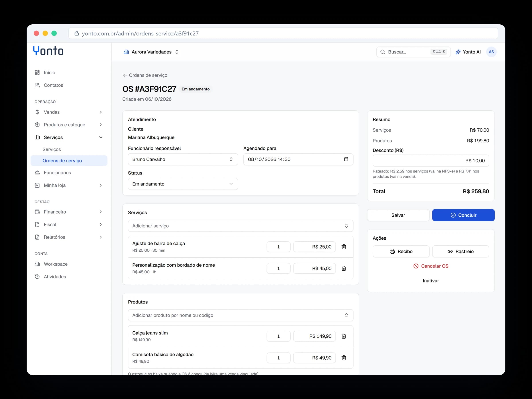Open the AS user avatar menu
This screenshot has width=532, height=399.
[x=491, y=52]
